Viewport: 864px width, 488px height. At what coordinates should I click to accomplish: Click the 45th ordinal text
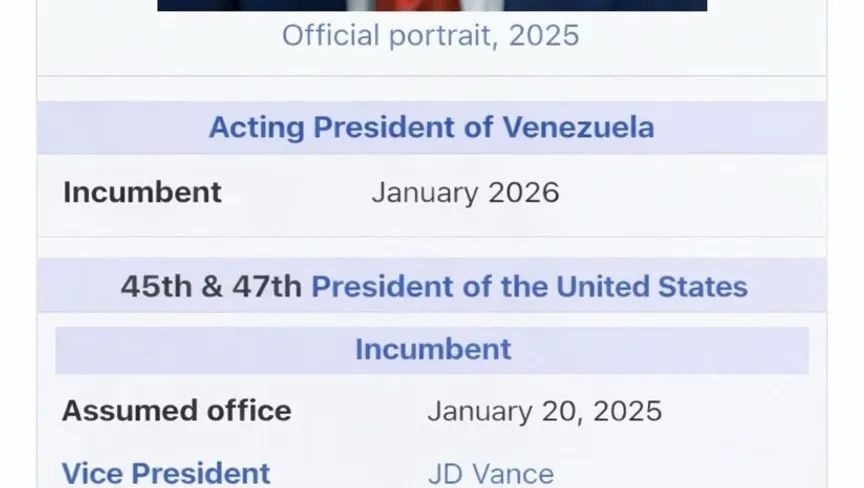[x=156, y=287]
